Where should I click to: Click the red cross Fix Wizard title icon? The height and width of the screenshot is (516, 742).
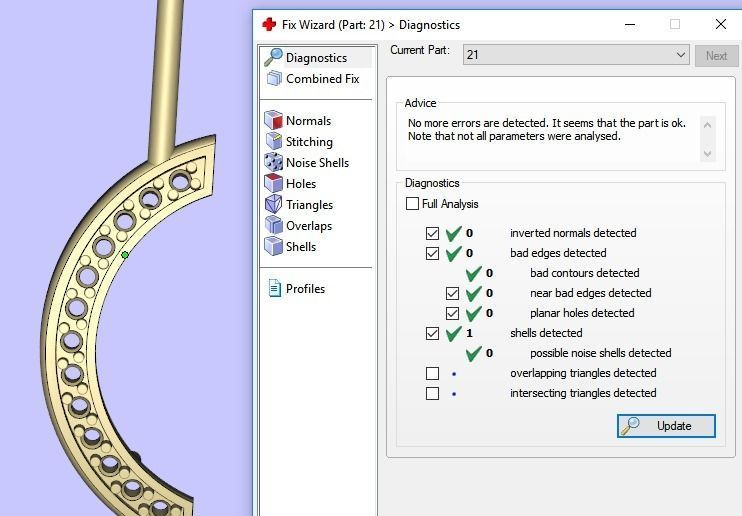click(269, 24)
